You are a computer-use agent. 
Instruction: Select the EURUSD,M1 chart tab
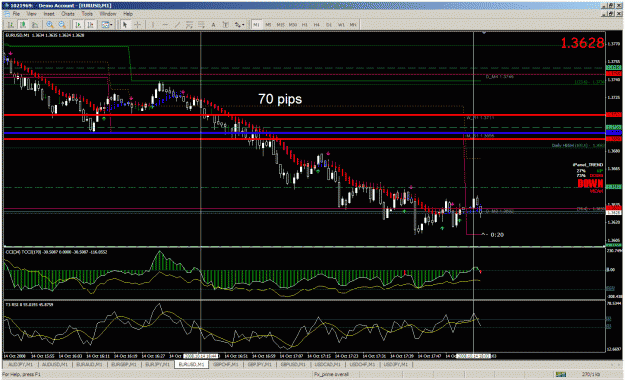(x=191, y=364)
